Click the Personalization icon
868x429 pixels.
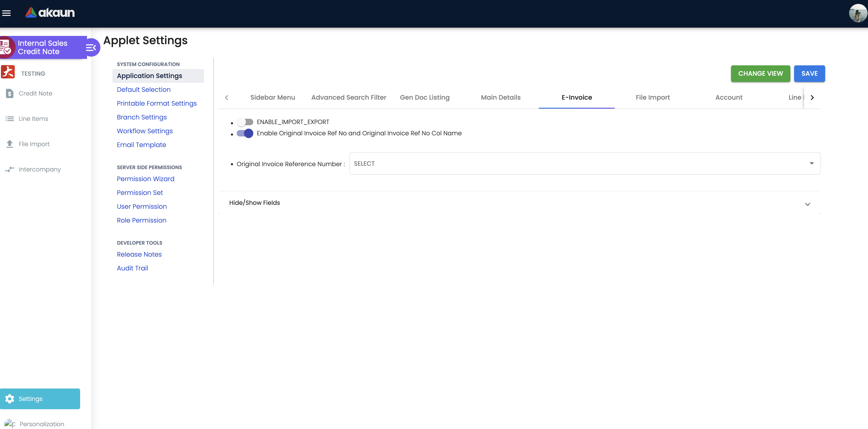[x=10, y=423]
